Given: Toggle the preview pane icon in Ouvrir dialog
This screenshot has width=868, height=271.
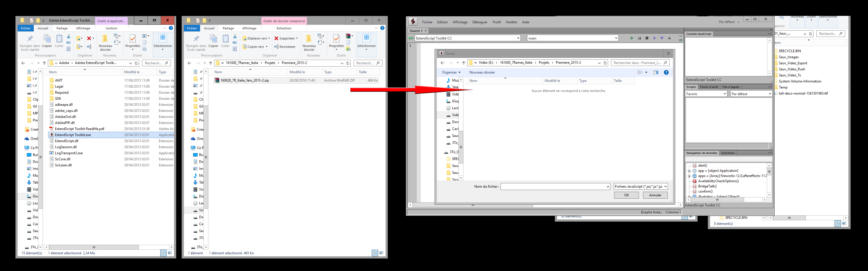Looking at the screenshot, I should (656, 72).
